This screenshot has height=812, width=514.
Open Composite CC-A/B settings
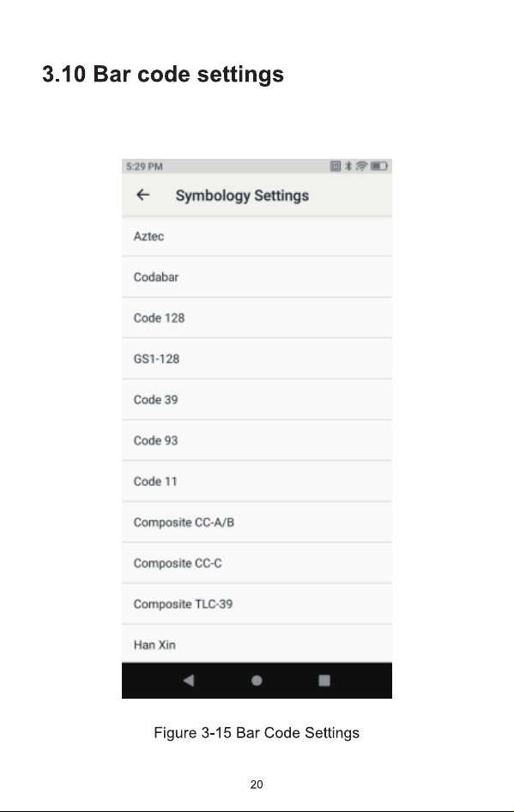pyautogui.click(x=257, y=523)
